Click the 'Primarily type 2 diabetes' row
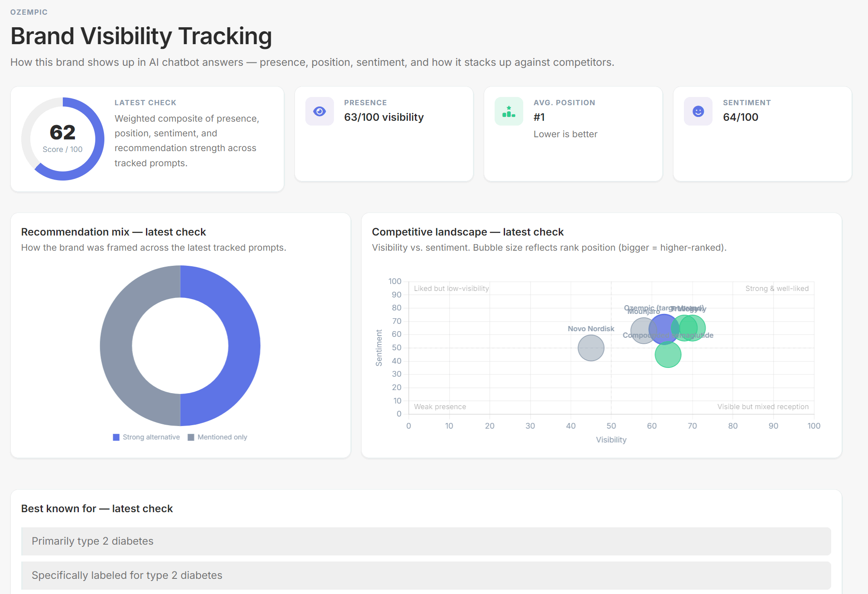 (x=426, y=541)
